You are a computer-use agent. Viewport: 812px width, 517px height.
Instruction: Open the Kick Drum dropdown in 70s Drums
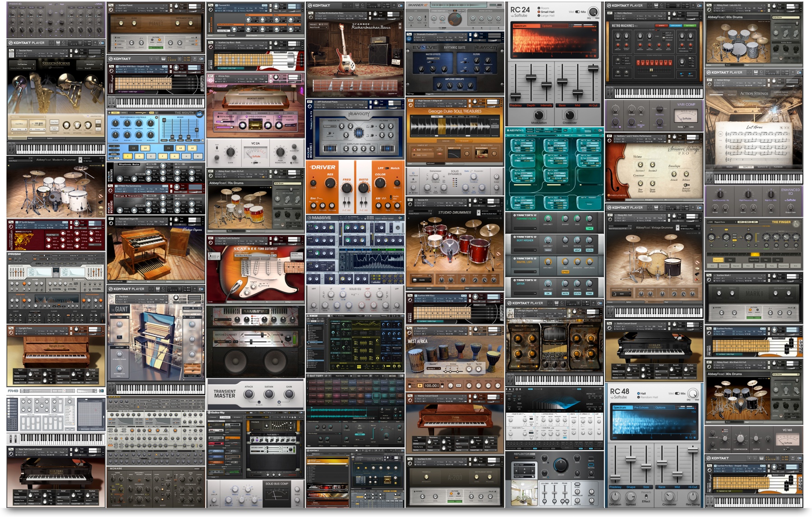(x=288, y=184)
